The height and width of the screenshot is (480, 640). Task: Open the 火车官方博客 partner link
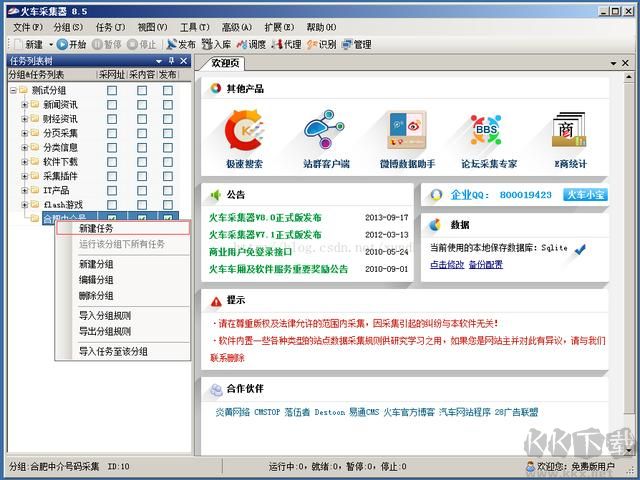[x=409, y=412]
